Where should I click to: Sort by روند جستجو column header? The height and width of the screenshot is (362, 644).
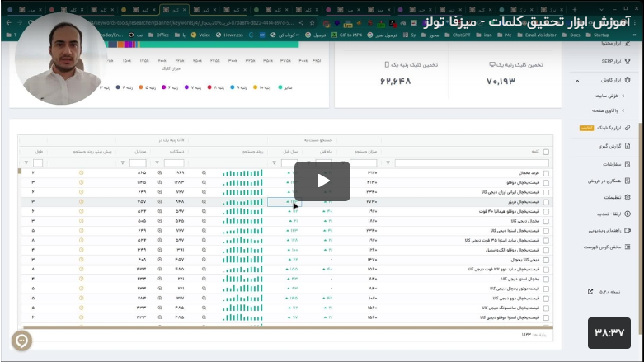coord(252,152)
